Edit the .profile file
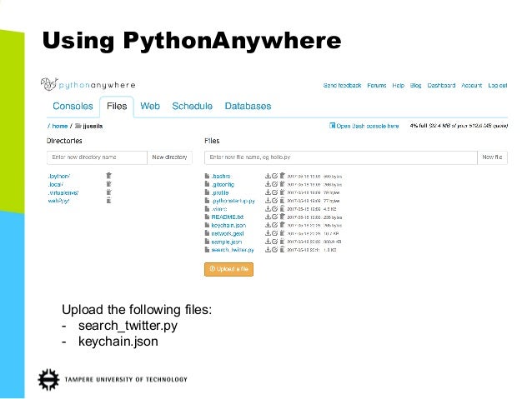 (275, 192)
